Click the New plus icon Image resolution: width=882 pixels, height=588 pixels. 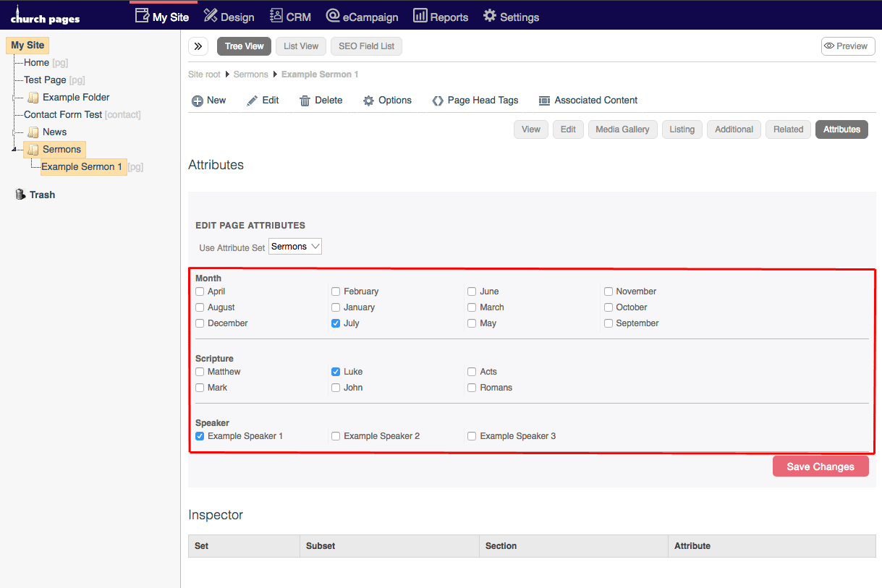click(x=197, y=101)
